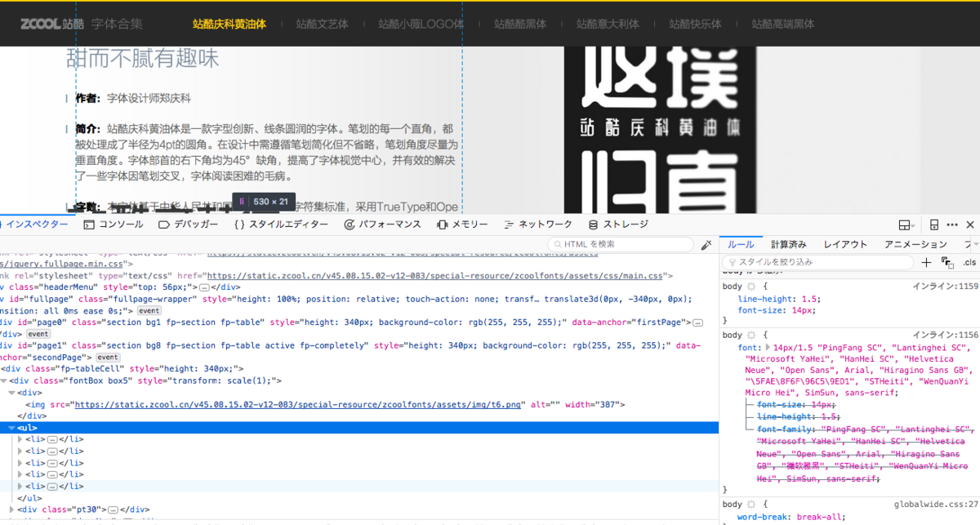Click the 站酷庆科黄油体 menu item
Viewport: 980px width, 525px height.
229,24
